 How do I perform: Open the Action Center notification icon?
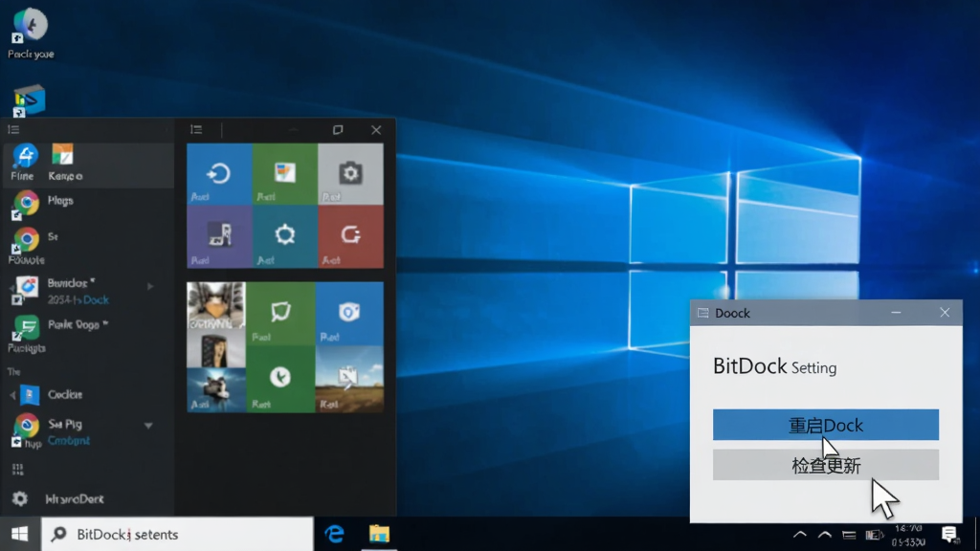pyautogui.click(x=949, y=534)
